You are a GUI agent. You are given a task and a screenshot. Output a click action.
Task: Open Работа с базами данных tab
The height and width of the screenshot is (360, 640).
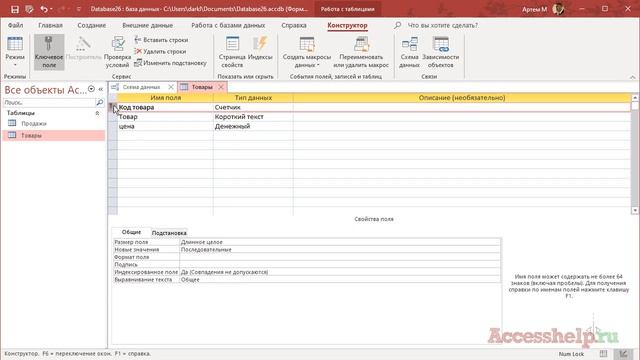click(x=228, y=25)
